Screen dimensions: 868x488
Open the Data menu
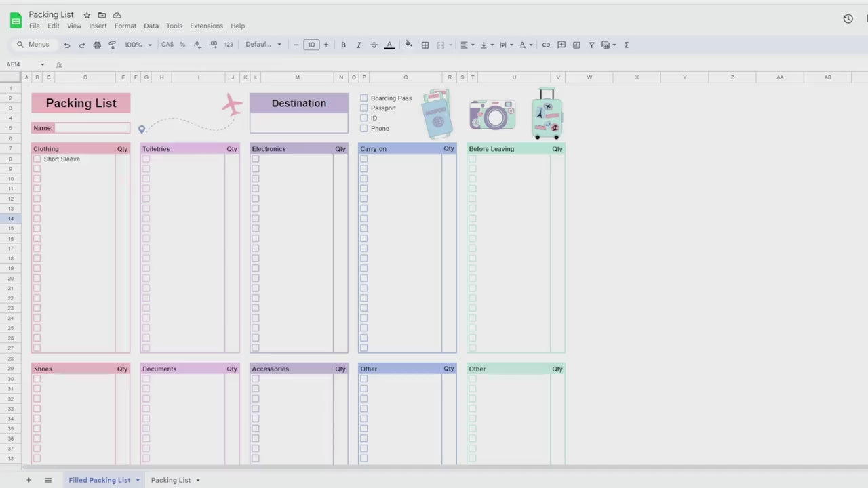(151, 26)
